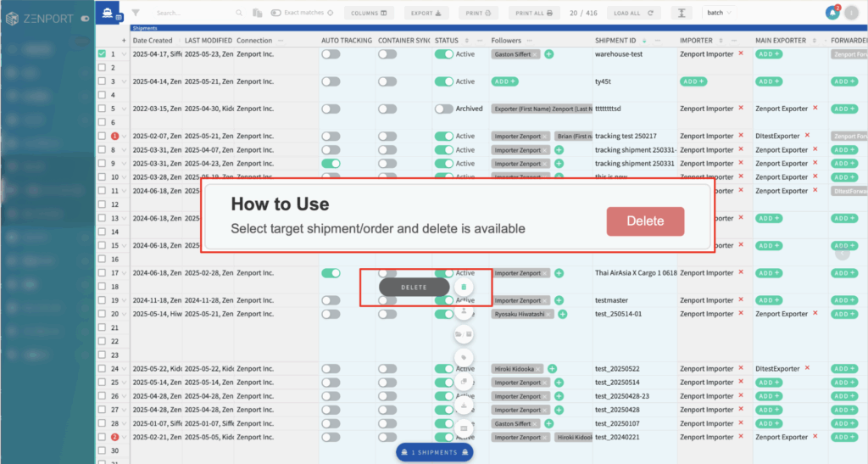Image resolution: width=868 pixels, height=464 pixels.
Task: Toggle Status switch for archived ttttttttsd shipment
Action: (443, 109)
